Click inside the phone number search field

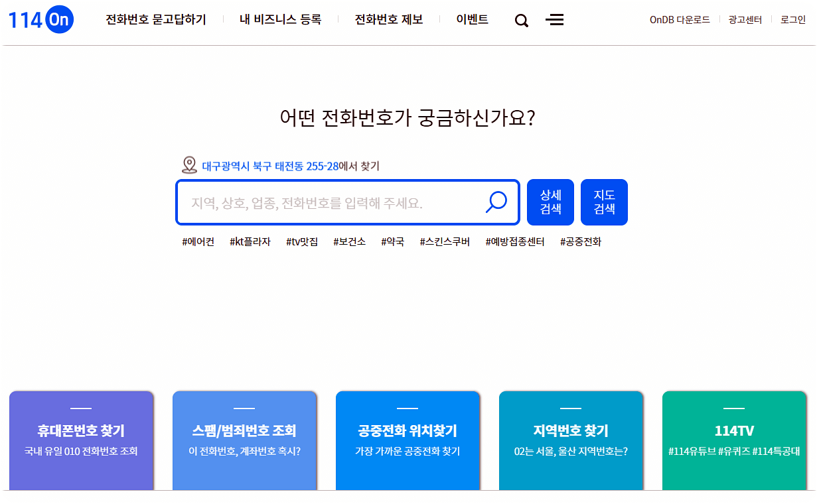pos(319,202)
